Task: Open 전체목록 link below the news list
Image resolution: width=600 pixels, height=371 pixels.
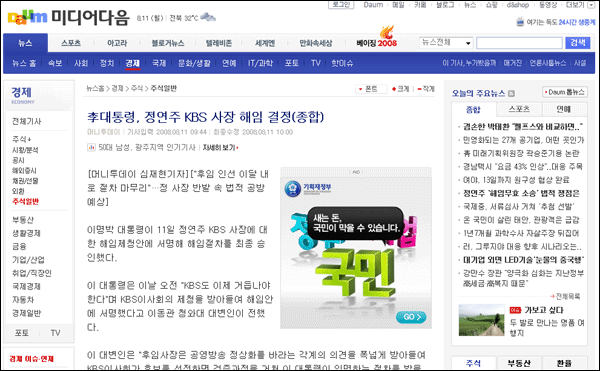Action: [x=566, y=296]
